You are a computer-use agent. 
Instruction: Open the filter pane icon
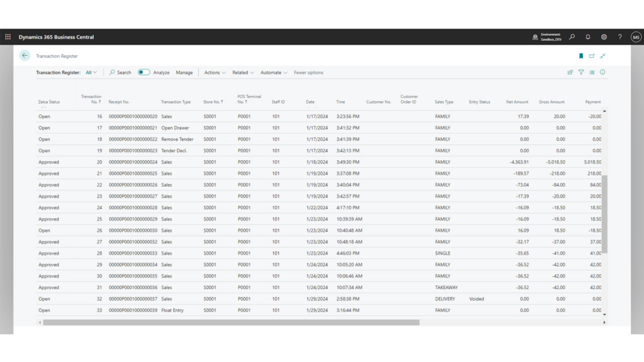tap(581, 72)
